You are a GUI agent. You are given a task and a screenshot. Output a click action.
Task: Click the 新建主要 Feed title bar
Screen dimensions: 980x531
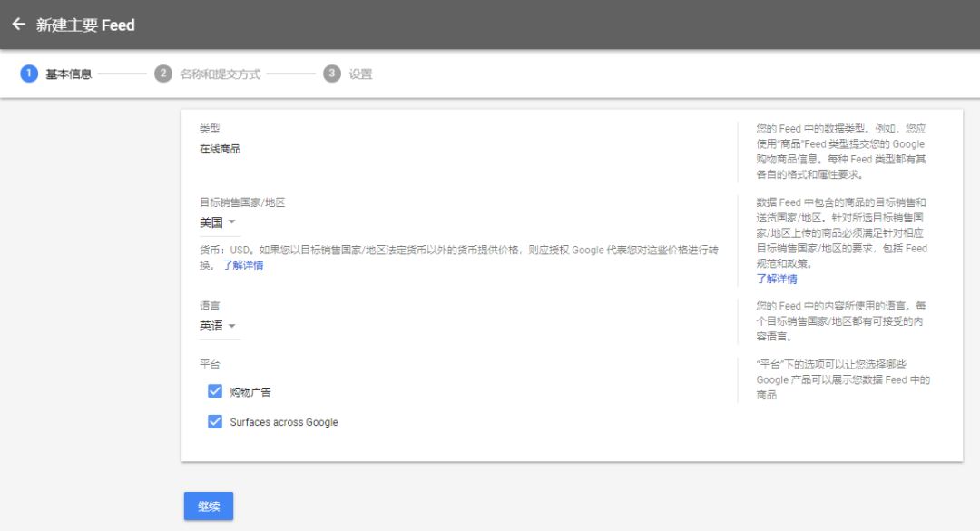83,25
